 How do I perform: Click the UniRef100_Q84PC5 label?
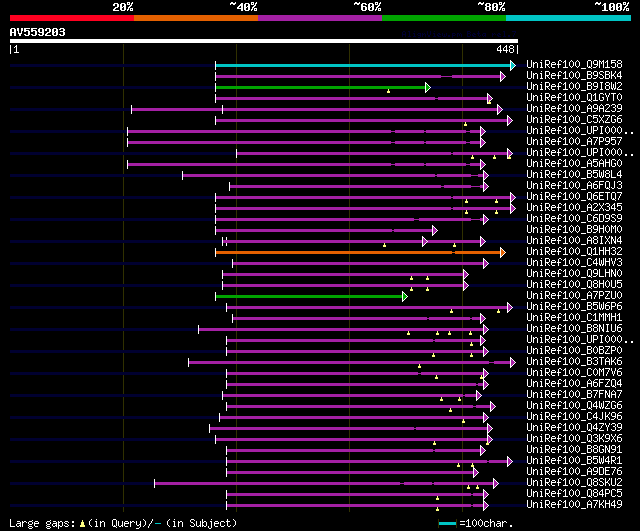[x=574, y=494]
